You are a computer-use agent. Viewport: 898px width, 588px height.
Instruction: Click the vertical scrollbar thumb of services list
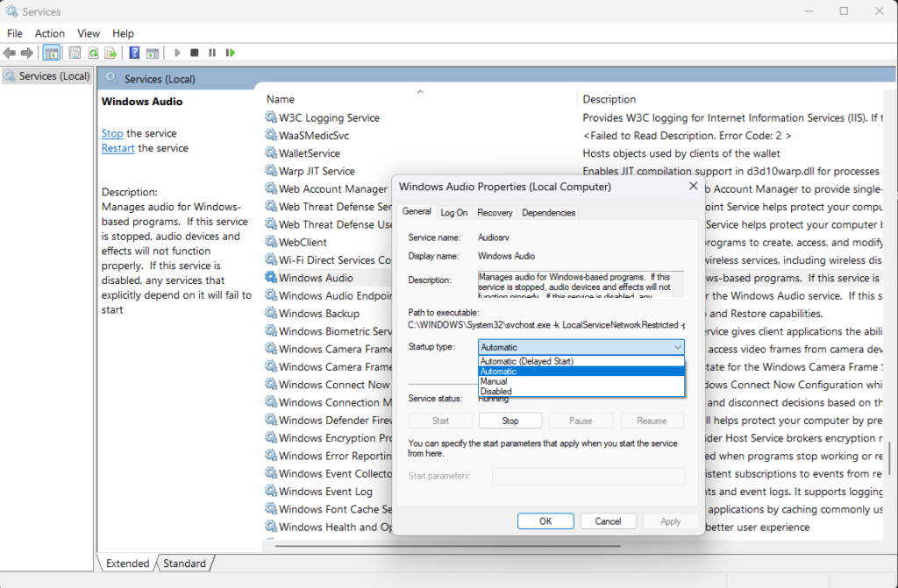pos(889,458)
